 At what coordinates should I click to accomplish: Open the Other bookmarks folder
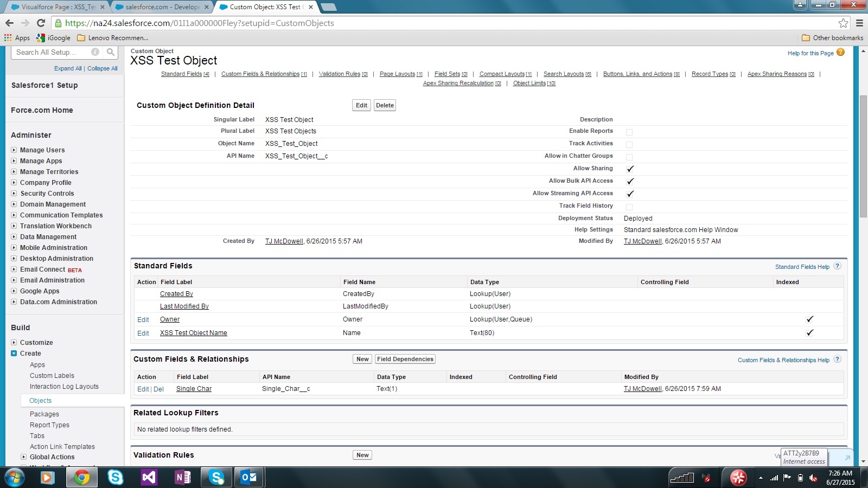point(832,38)
